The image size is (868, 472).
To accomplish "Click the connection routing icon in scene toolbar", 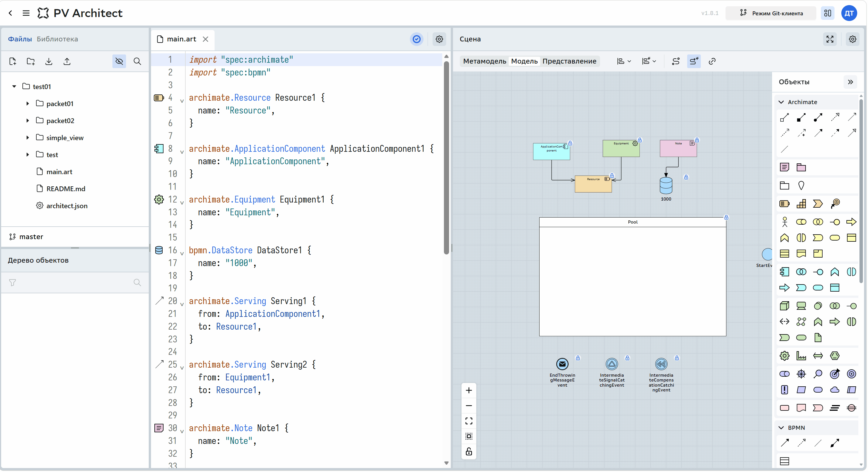I will pyautogui.click(x=676, y=61).
